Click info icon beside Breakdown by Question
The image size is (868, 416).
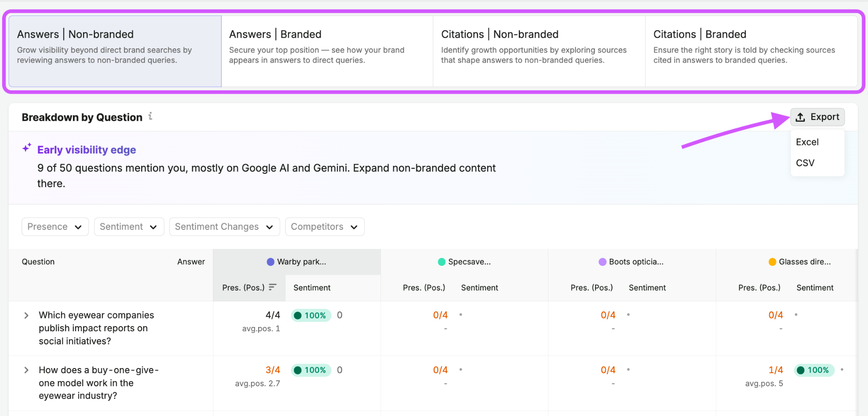tap(150, 116)
